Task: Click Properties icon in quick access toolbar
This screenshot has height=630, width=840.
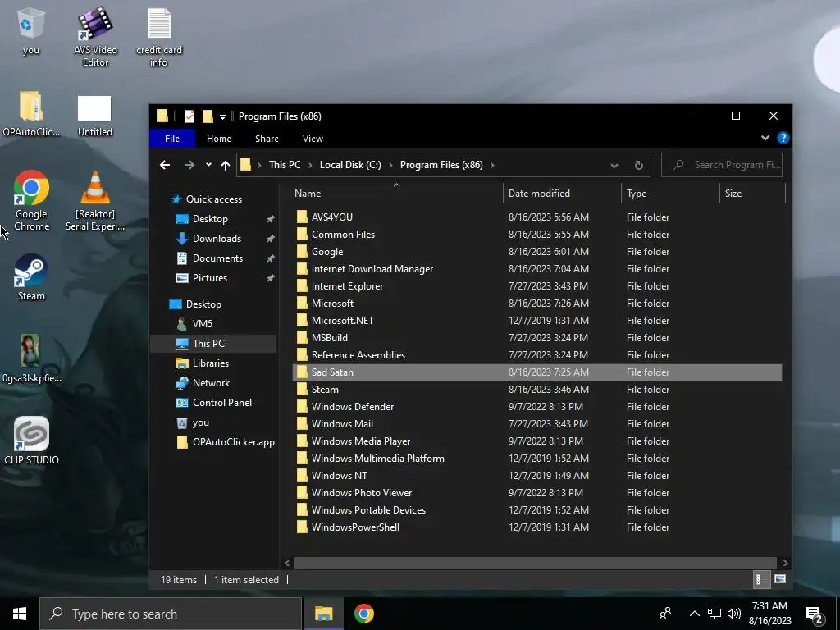Action: 189,116
